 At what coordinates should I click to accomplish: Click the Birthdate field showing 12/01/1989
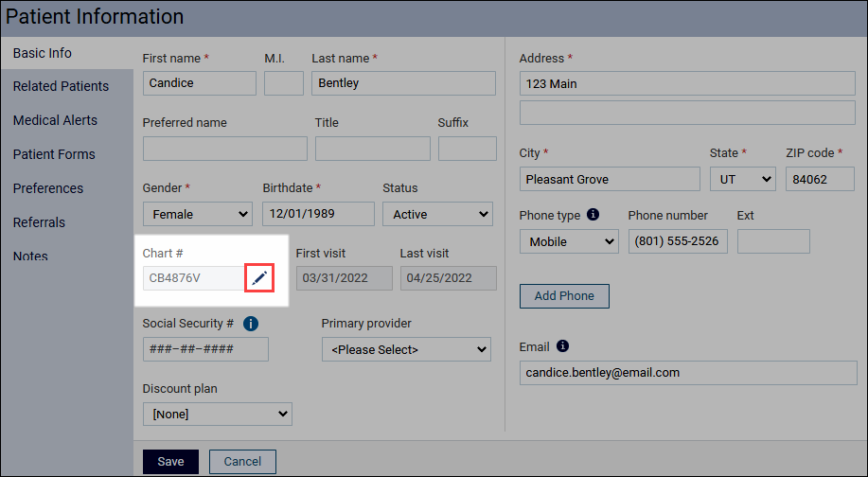318,214
